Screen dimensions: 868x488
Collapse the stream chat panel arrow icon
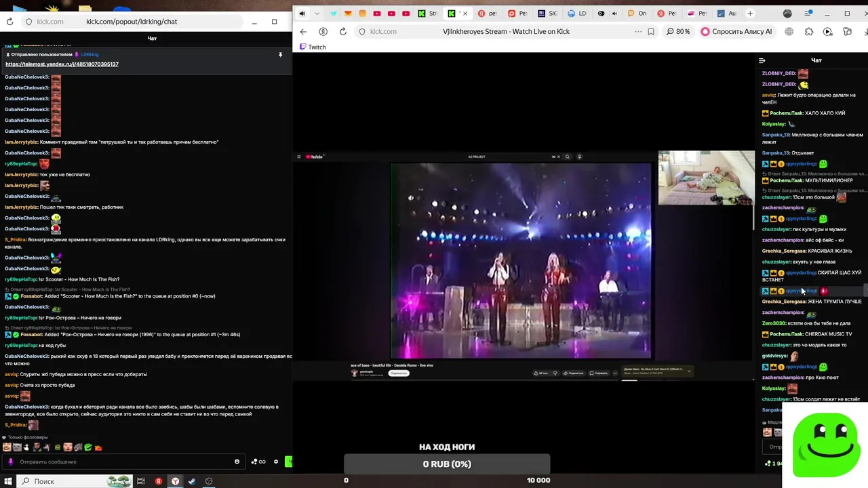762,60
